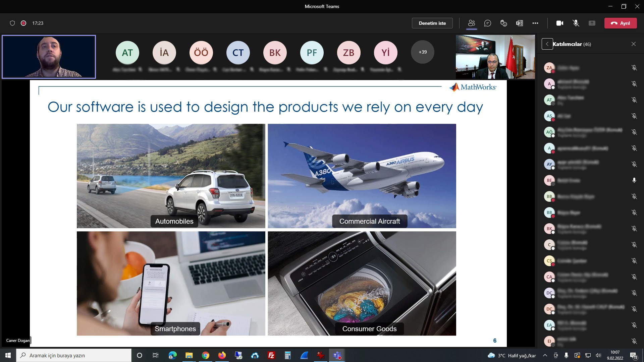644x362 pixels.
Task: Select the PF participant avatar
Action: (x=312, y=52)
